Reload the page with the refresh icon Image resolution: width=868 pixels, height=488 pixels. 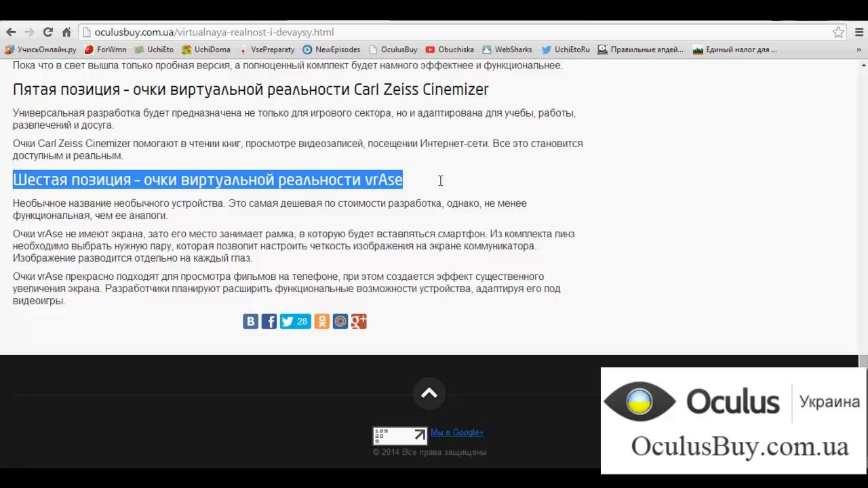coord(47,32)
